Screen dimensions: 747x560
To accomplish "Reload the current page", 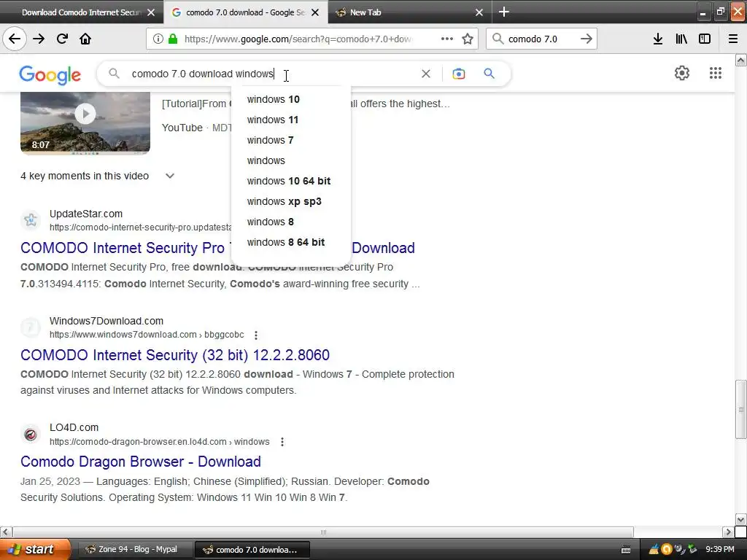I will pos(62,39).
